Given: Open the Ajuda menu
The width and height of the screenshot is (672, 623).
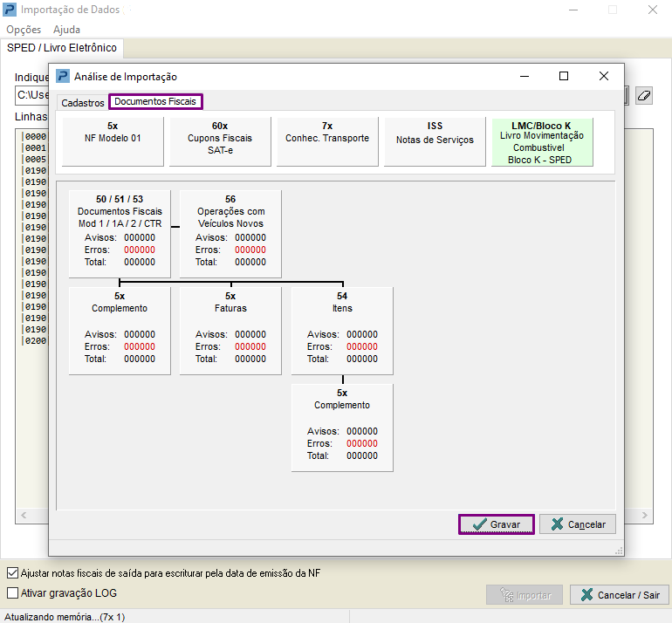Looking at the screenshot, I should point(66,30).
